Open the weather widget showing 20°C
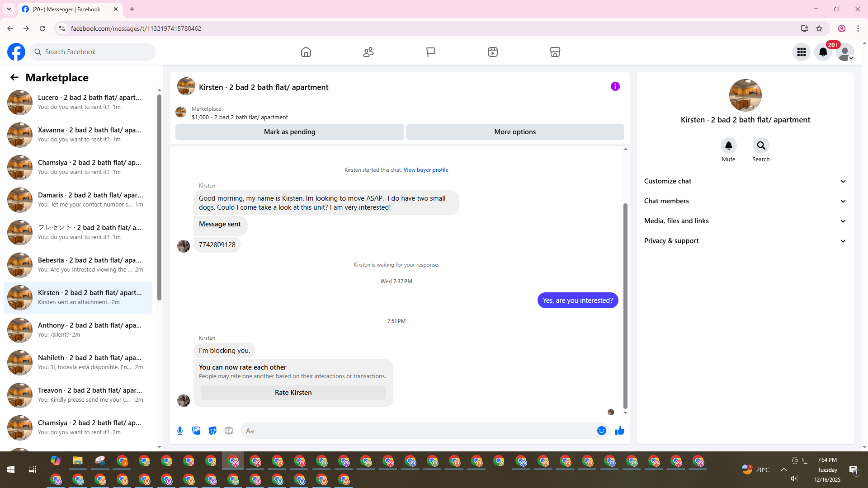The image size is (868, 488). pos(755,469)
